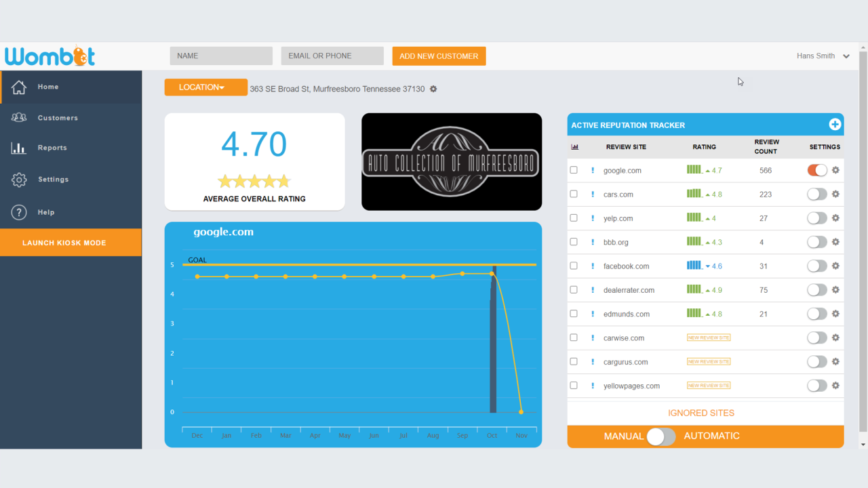Open settings gear for dealerrater.com row

[835, 289]
